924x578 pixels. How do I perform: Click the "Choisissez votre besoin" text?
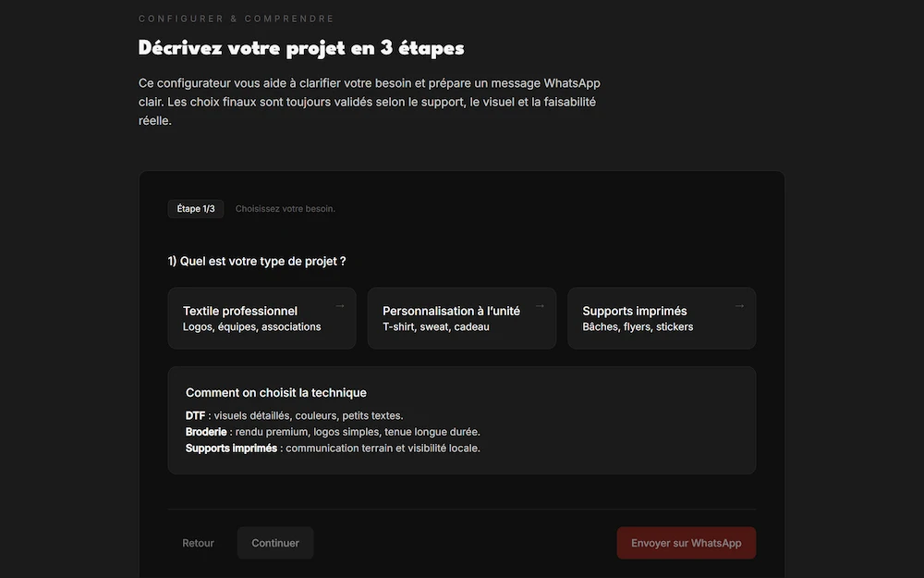pos(285,208)
